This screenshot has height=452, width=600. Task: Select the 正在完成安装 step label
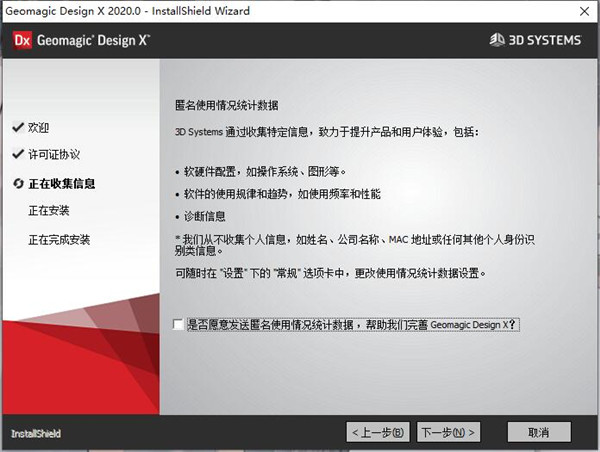pyautogui.click(x=59, y=240)
